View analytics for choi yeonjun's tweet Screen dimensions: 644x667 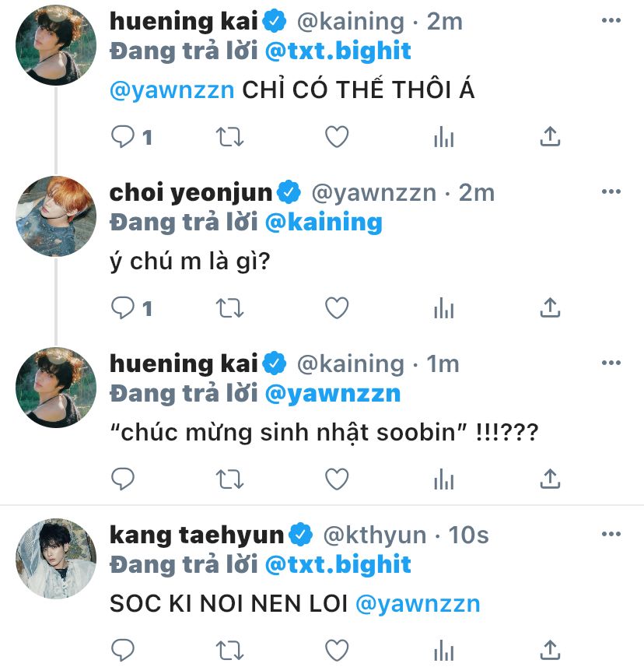443,308
